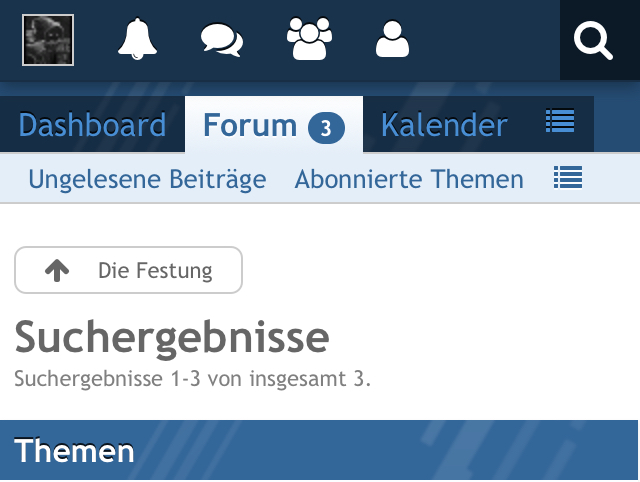
Task: Expand the submenu list icon
Action: [x=568, y=178]
